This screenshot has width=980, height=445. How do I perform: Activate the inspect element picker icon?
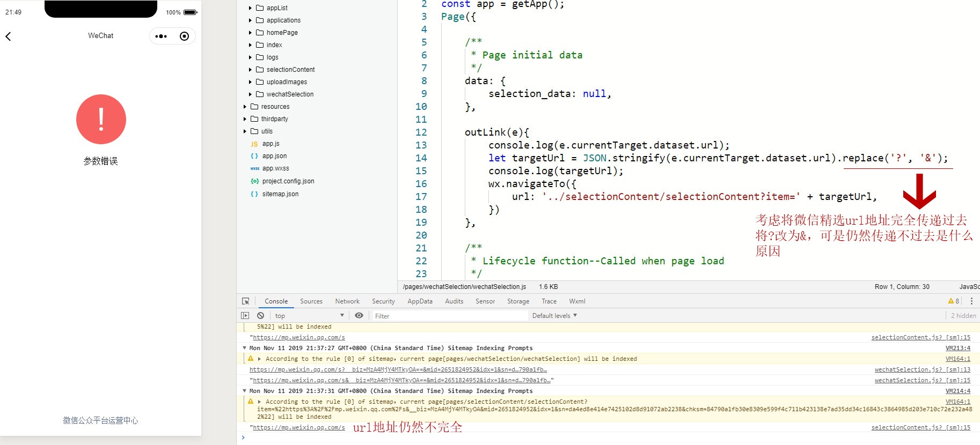tap(246, 301)
